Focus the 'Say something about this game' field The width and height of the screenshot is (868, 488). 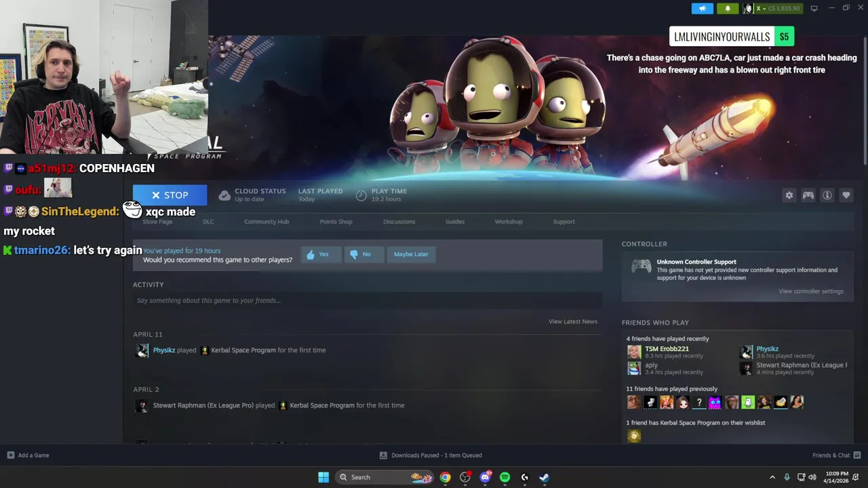[368, 300]
